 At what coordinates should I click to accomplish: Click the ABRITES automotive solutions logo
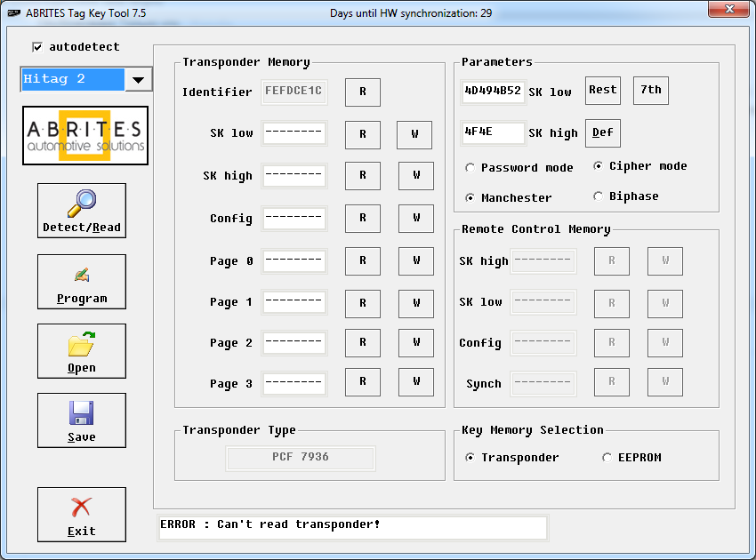(85, 134)
